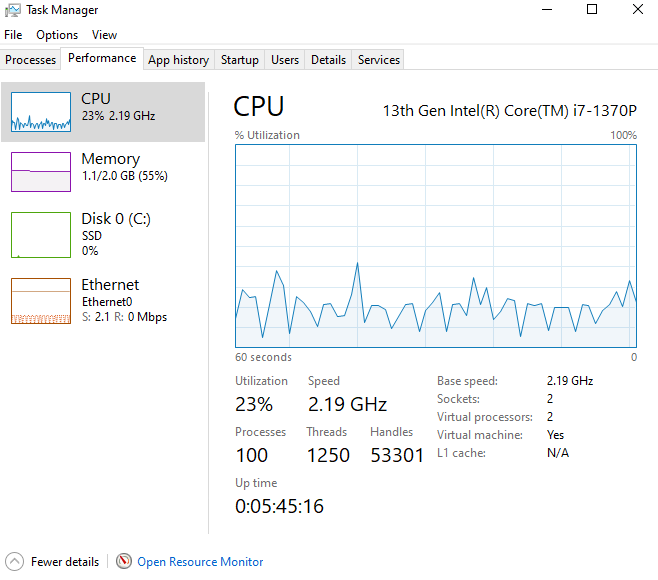Image resolution: width=658 pixels, height=580 pixels.
Task: Click the Open Resource Monitor link
Action: (x=200, y=562)
